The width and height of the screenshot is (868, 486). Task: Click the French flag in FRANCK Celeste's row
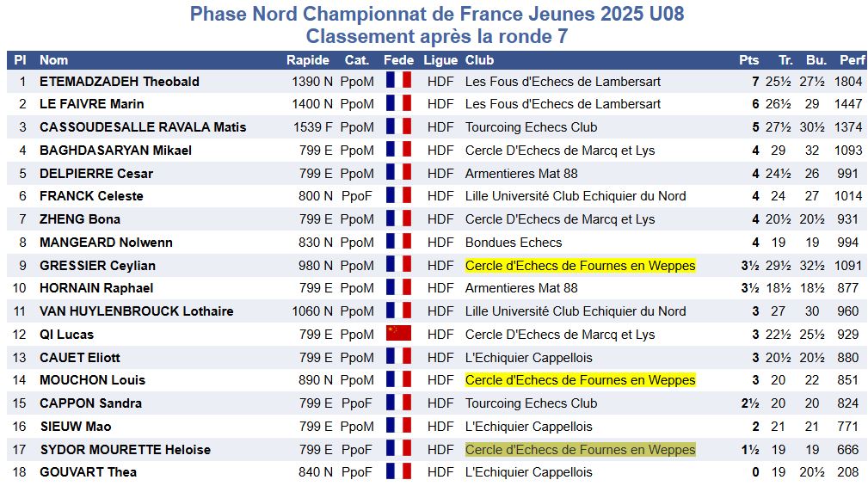[x=398, y=195]
